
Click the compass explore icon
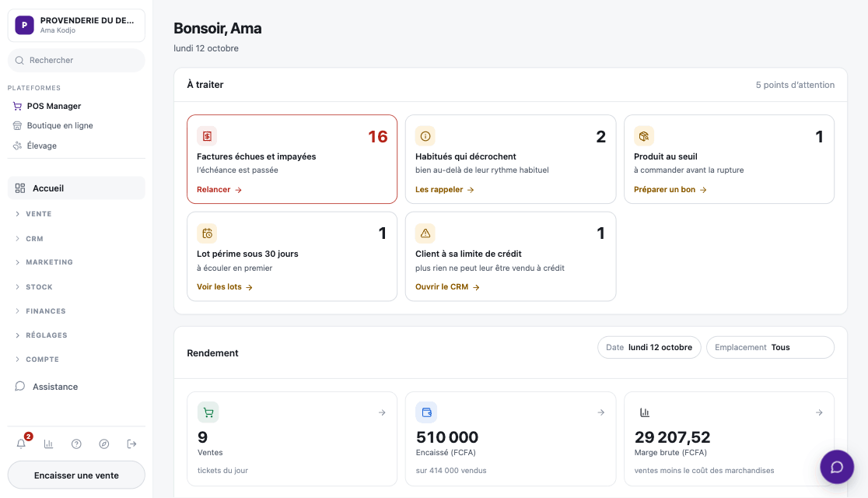click(104, 444)
